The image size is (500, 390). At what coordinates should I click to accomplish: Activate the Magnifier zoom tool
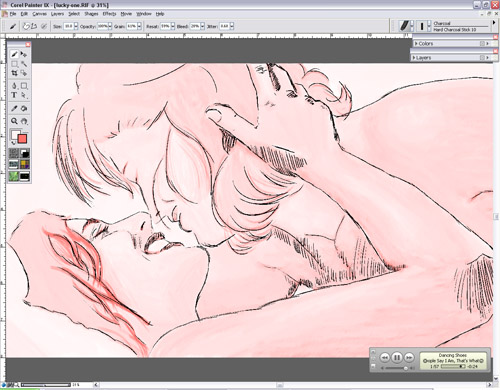[14, 121]
